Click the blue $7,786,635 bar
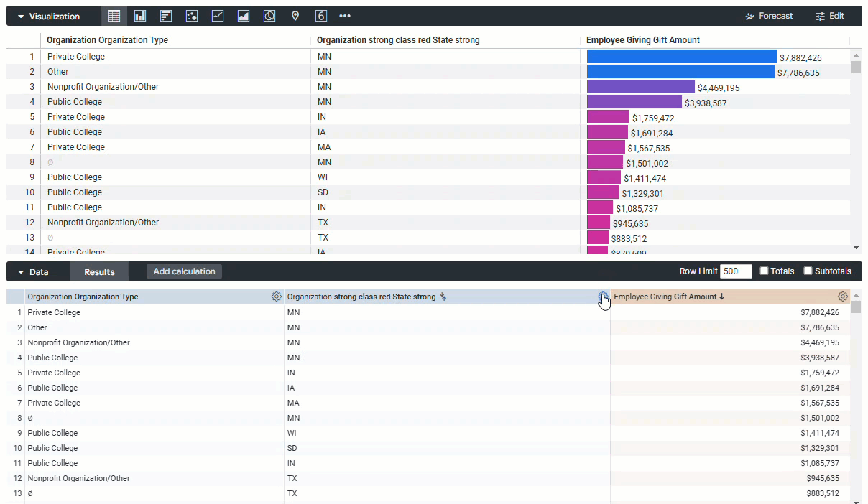Viewport: 868px width, 504px height. 680,72
